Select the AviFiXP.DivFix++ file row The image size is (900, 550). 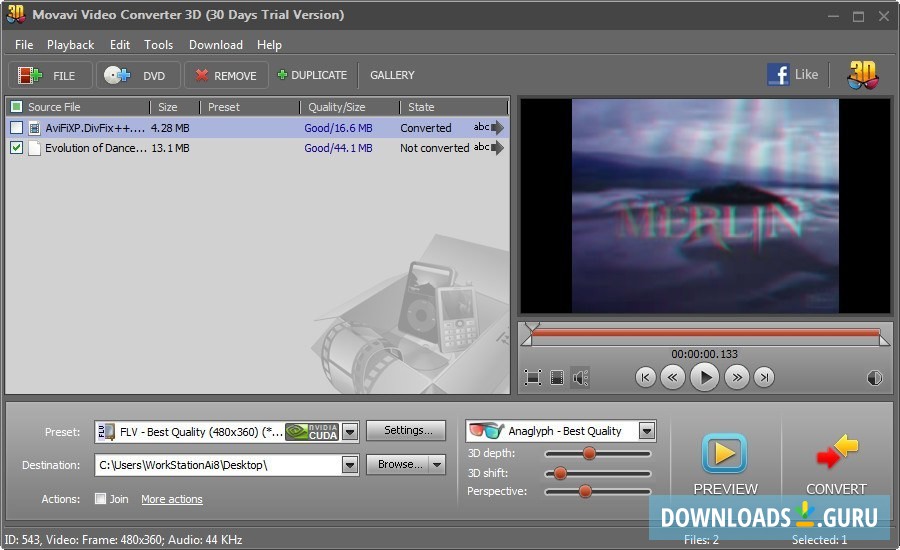257,127
